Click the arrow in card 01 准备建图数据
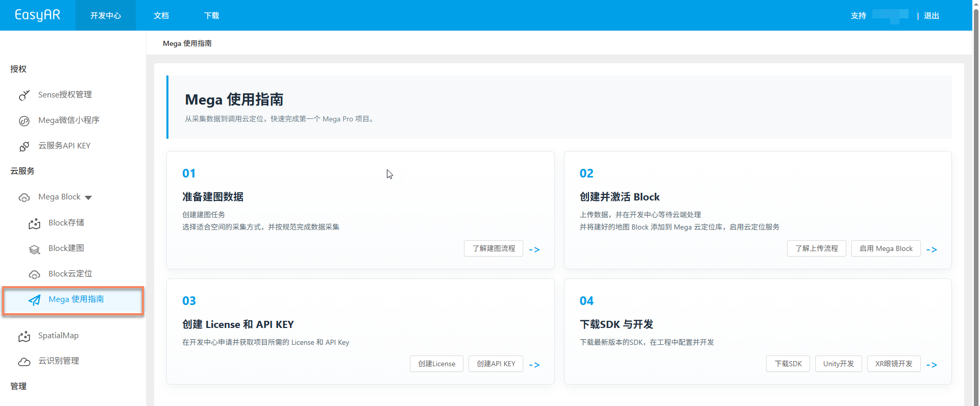 tap(534, 249)
